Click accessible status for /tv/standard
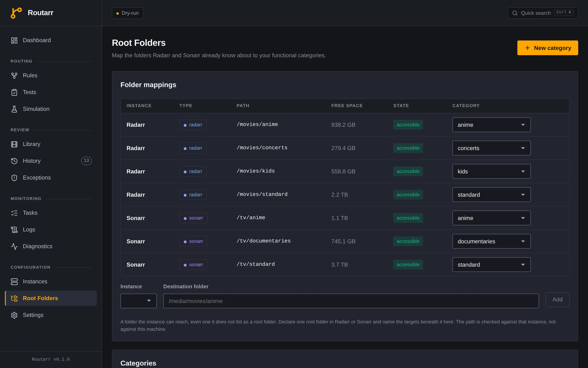Viewport: 588px width, 368px height. click(408, 265)
